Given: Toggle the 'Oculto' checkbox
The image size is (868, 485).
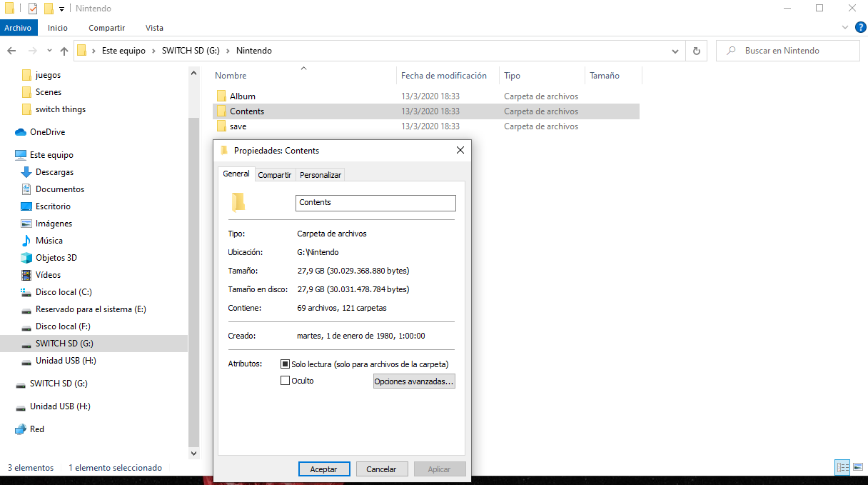Looking at the screenshot, I should click(286, 381).
